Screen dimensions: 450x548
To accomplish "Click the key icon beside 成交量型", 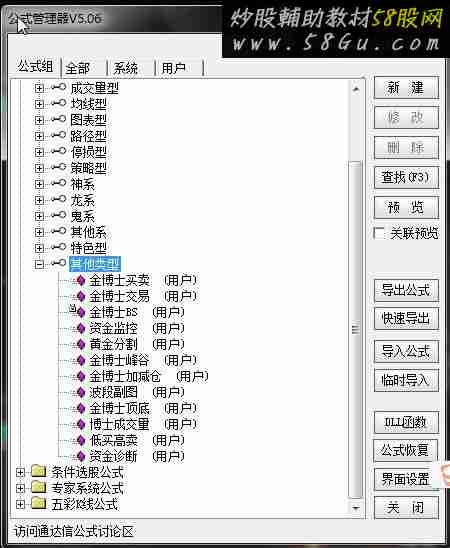I will 59,87.
